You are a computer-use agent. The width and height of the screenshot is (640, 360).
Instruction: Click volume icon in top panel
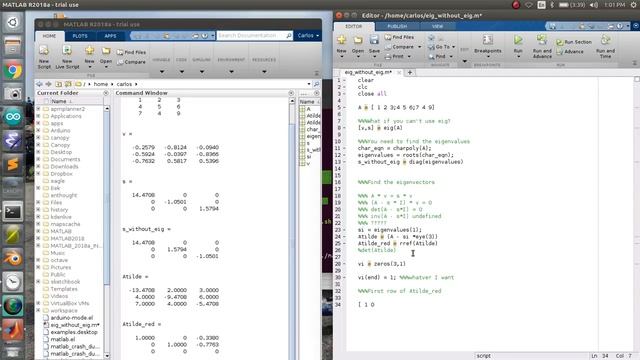(x=594, y=5)
